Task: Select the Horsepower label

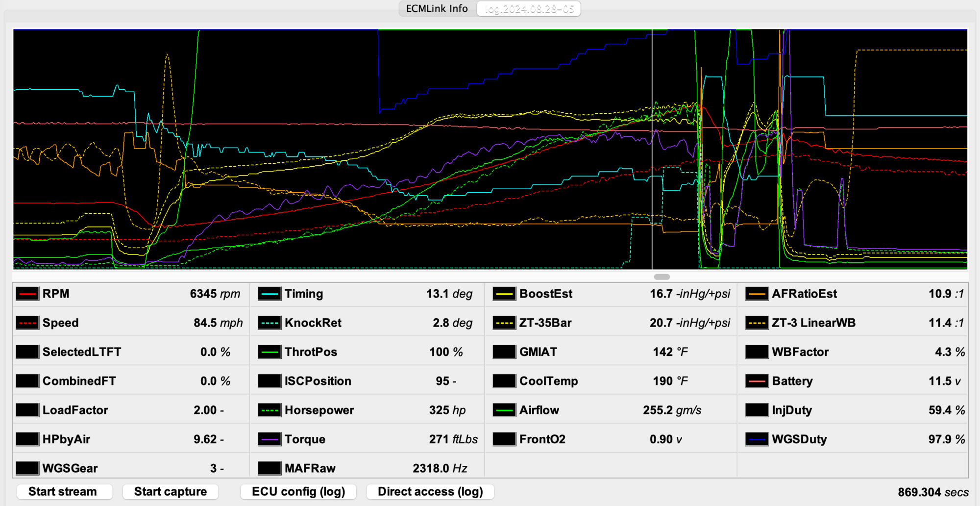Action: pyautogui.click(x=319, y=410)
